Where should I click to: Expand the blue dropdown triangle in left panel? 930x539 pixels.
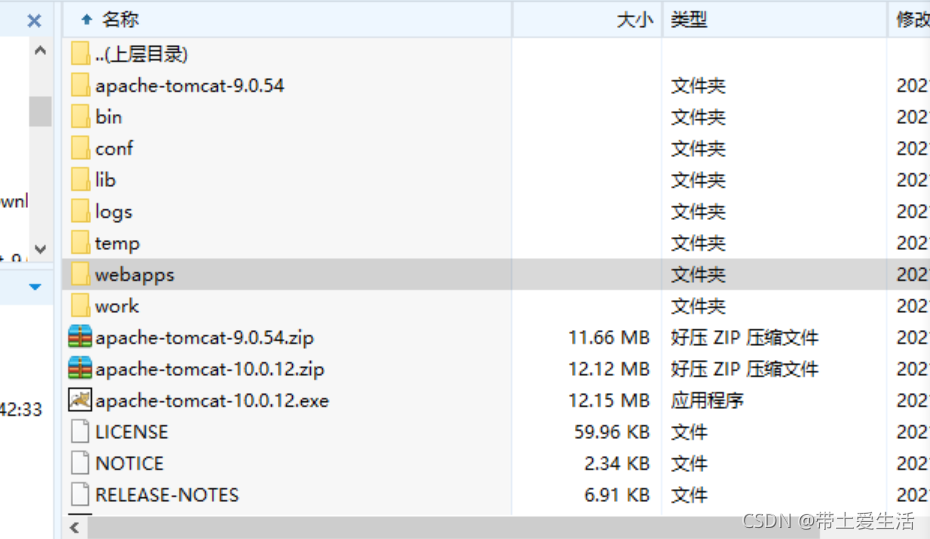(x=35, y=287)
